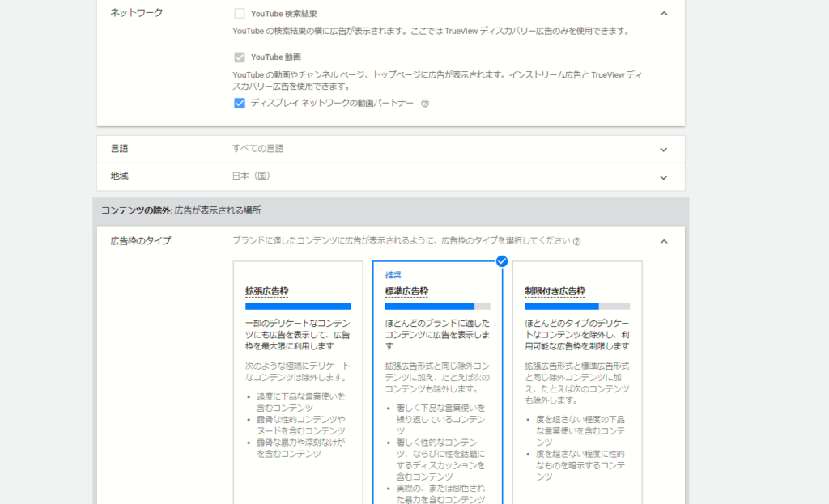Click the 著しく性的なコンテンツ bullet in standard card
The image size is (829, 504).
[441, 459]
